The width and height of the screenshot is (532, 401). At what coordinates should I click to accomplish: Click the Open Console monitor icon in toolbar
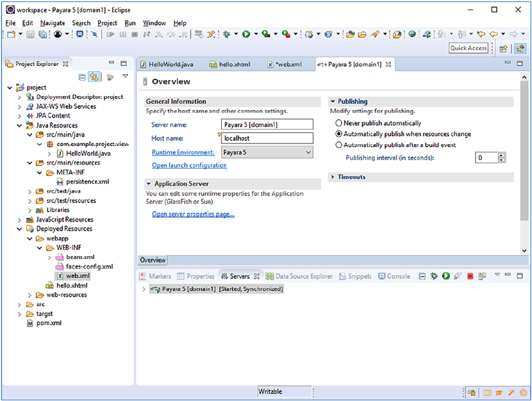[79, 34]
